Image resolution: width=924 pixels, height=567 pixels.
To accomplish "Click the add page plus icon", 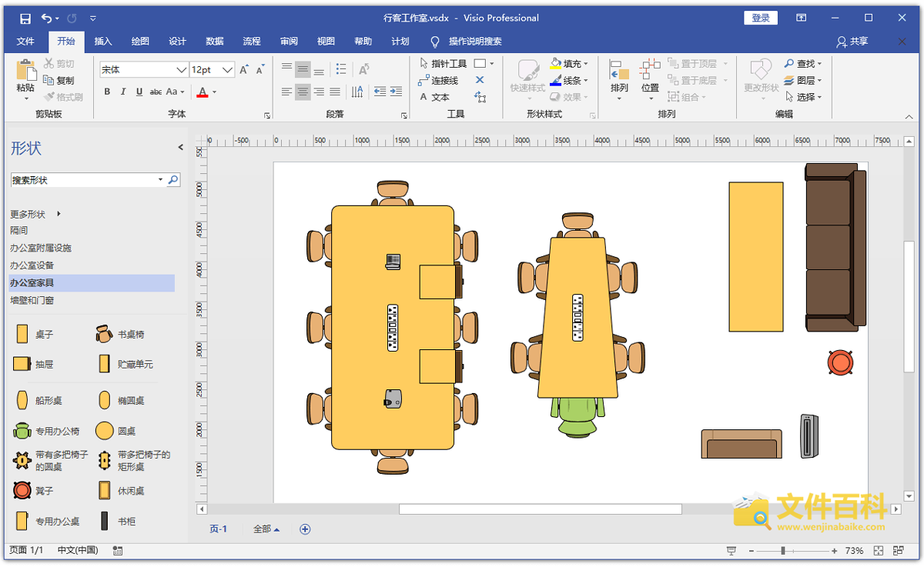I will coord(305,529).
